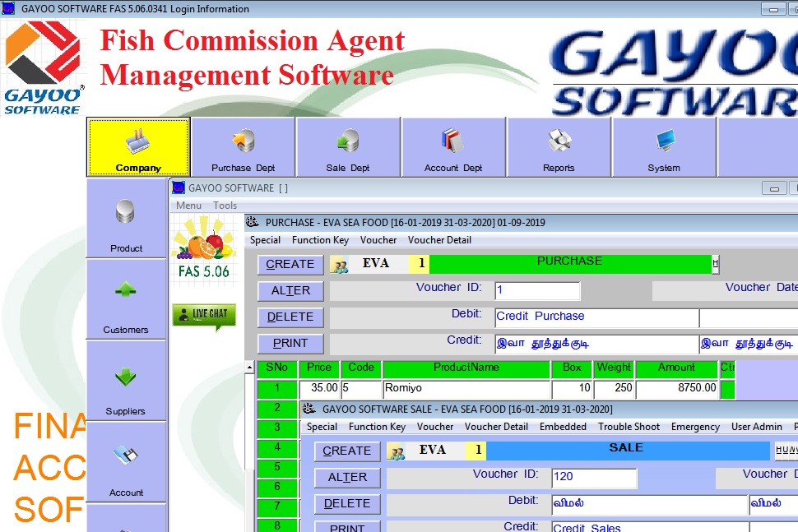Open the Account Dept module

[453, 147]
